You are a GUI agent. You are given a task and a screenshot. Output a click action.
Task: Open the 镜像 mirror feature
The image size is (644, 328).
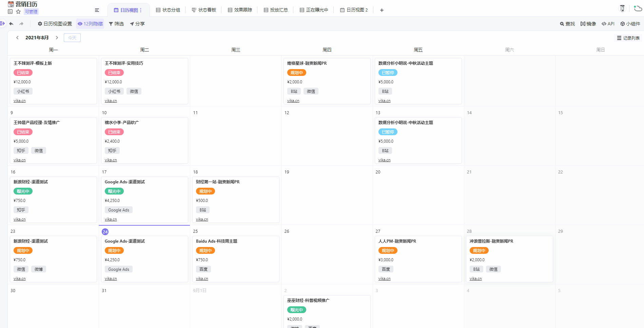pos(588,24)
